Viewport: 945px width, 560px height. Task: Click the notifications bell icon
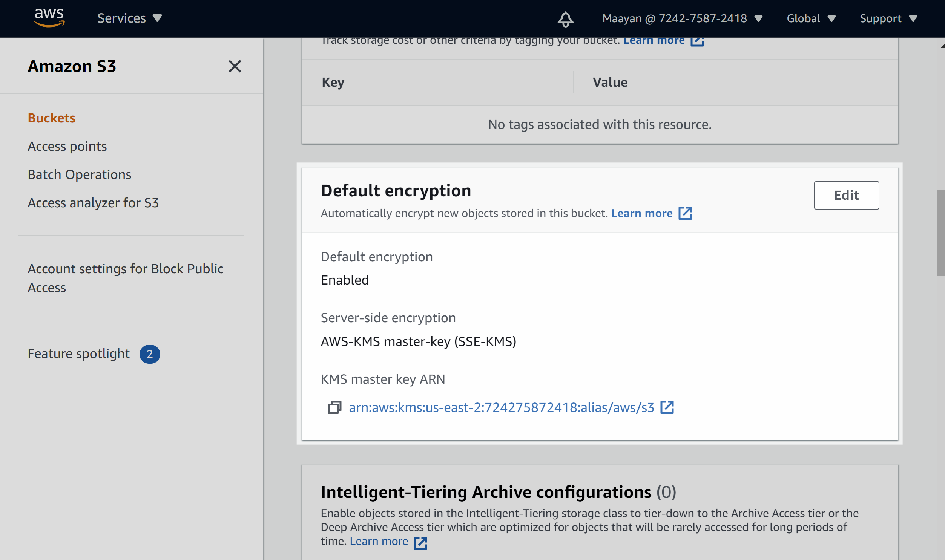566,18
